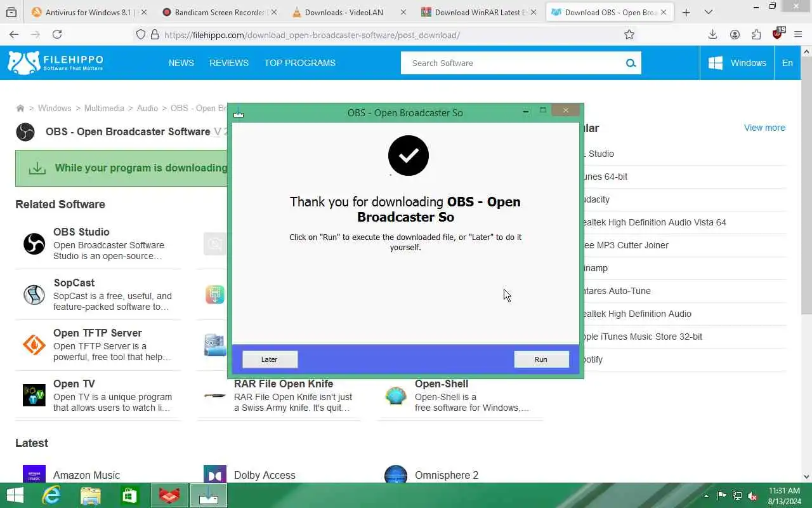Select MP3 Cutter Joiner in popular list
Viewport: 812px width, 508px height.
tap(626, 245)
